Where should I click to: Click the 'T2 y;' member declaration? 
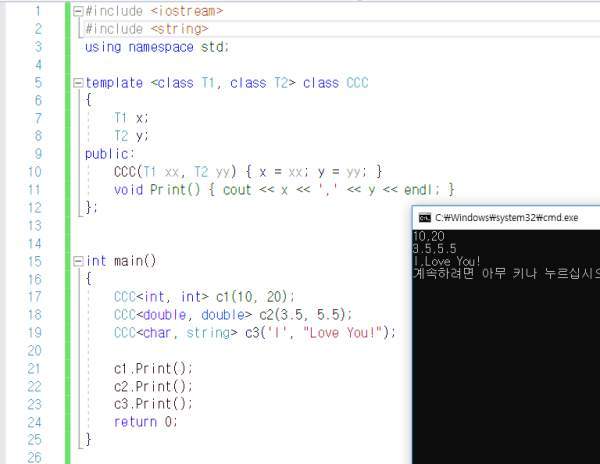tap(131, 136)
